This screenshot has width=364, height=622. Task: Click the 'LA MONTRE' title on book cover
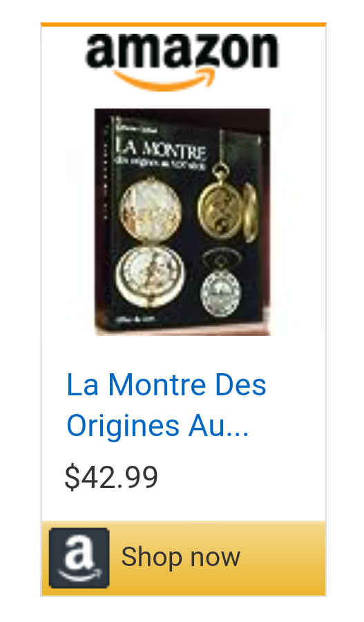tap(160, 149)
